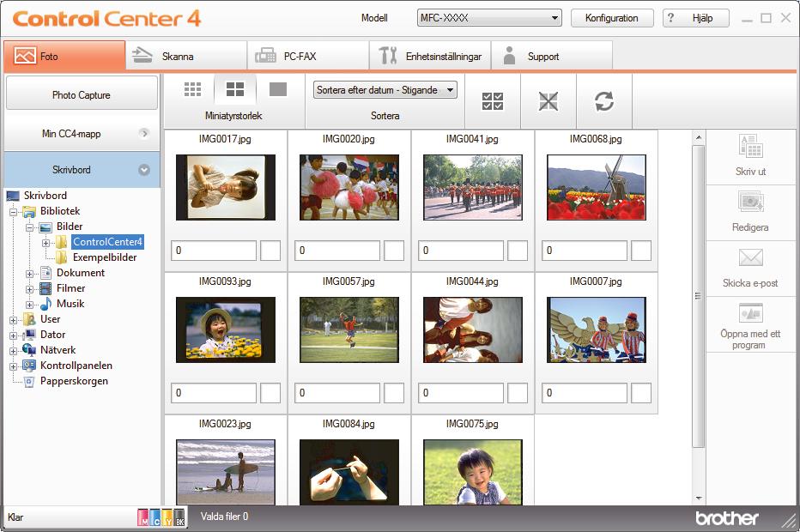Viewport: 800px width, 532px height.
Task: Click the refresh arrows icon
Action: (604, 101)
